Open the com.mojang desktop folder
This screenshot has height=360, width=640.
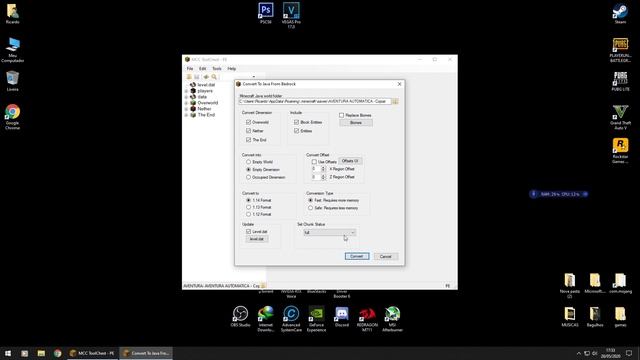(620, 283)
